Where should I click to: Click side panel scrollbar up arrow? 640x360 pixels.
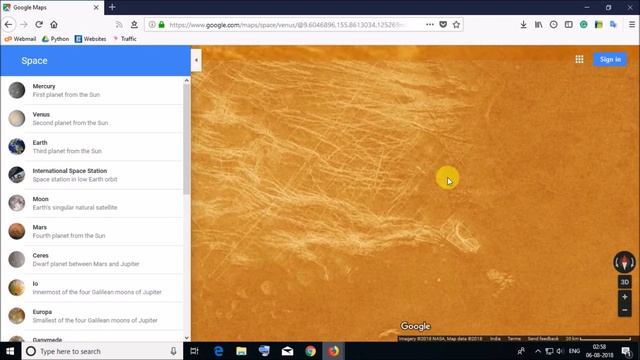(x=187, y=80)
